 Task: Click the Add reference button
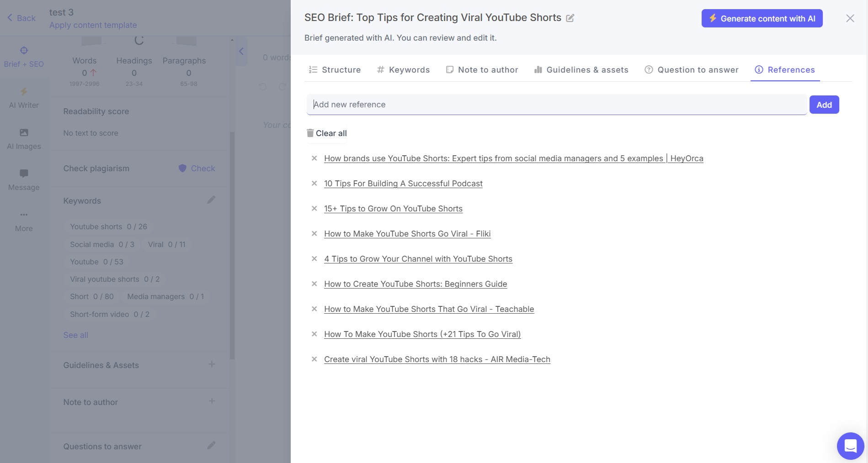tap(824, 105)
